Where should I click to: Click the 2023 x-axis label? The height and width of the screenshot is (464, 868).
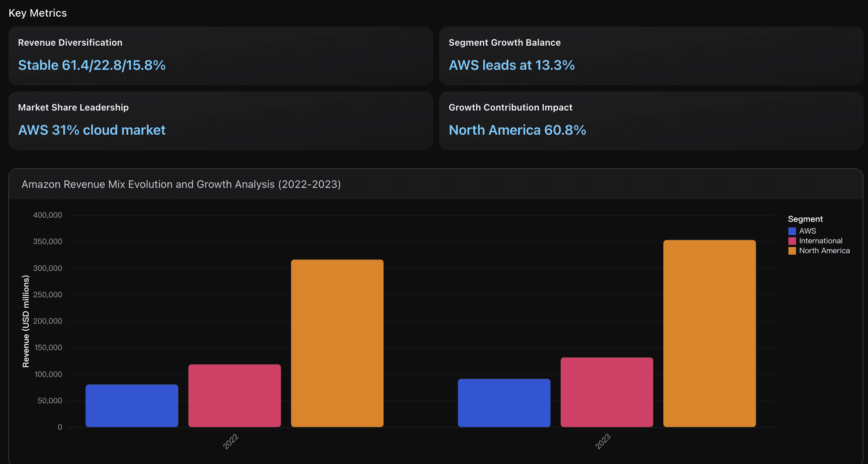603,441
